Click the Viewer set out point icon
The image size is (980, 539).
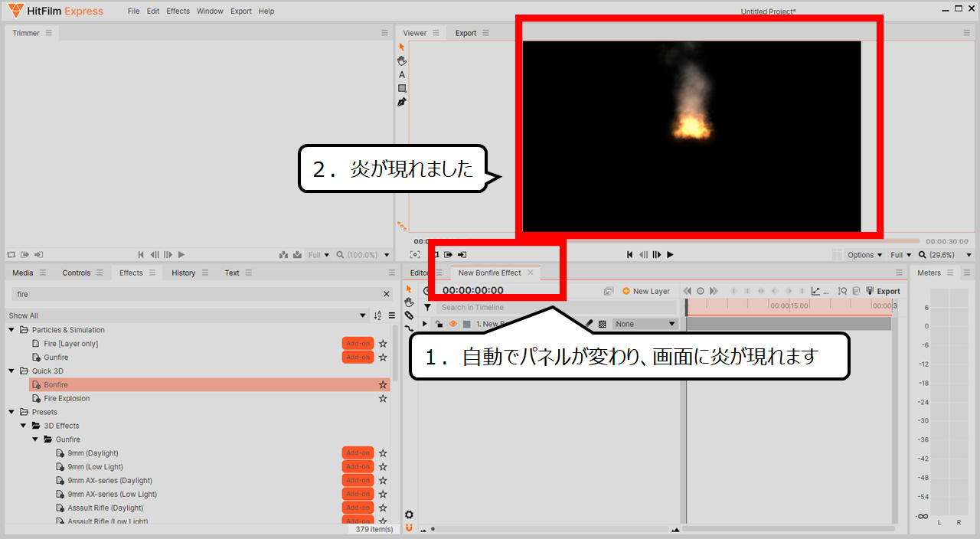click(462, 254)
